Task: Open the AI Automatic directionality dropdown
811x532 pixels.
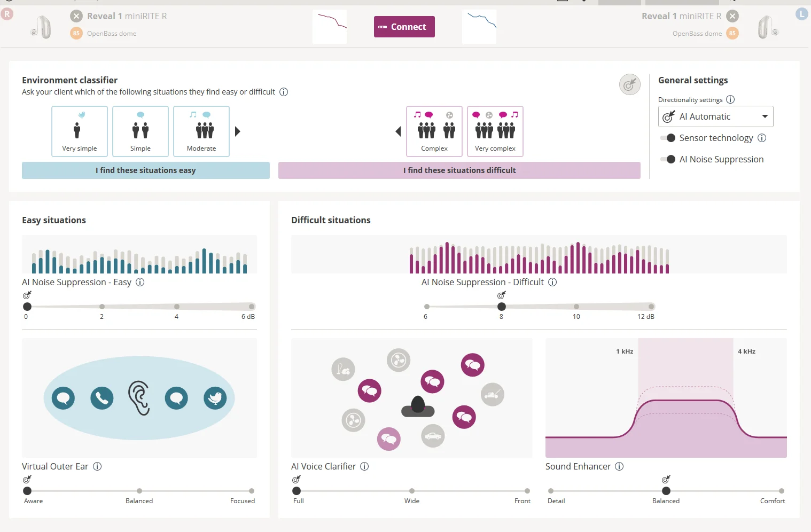Action: 716,116
